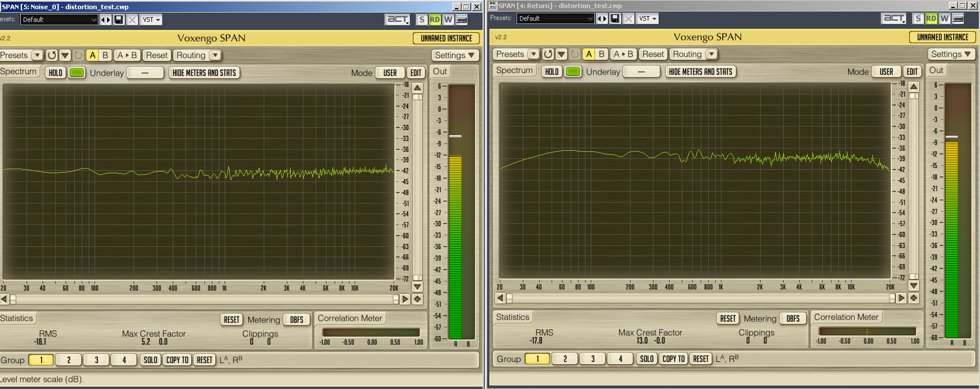Click vertical range top handle in Noise_0 window
Image resolution: width=980 pixels, height=389 pixels.
click(x=417, y=97)
